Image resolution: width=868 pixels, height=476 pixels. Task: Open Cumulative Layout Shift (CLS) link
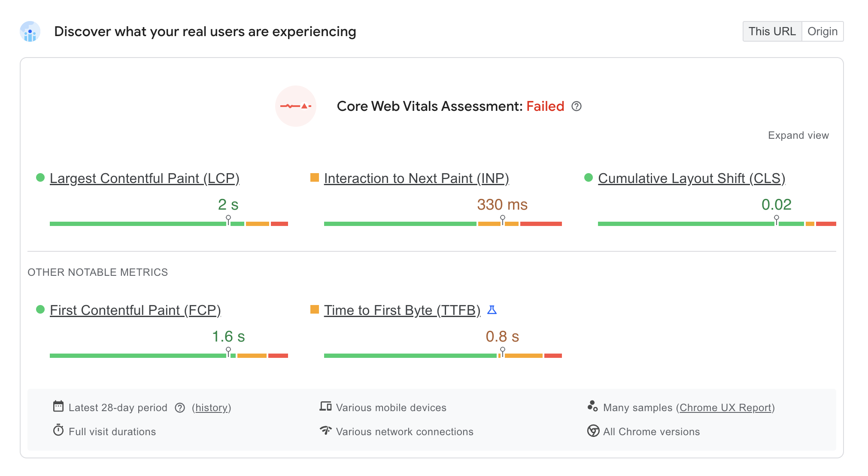(692, 178)
